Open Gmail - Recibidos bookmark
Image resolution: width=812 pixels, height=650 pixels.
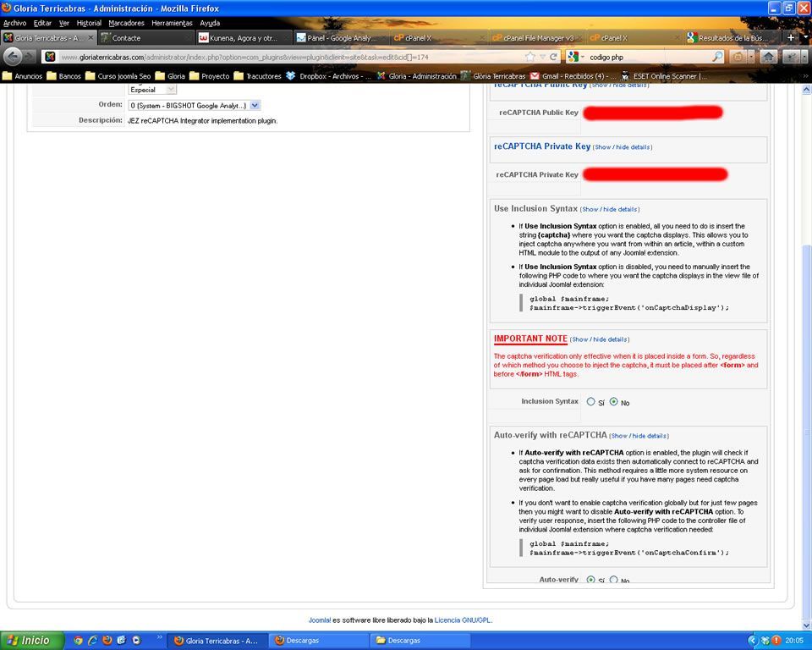573,76
